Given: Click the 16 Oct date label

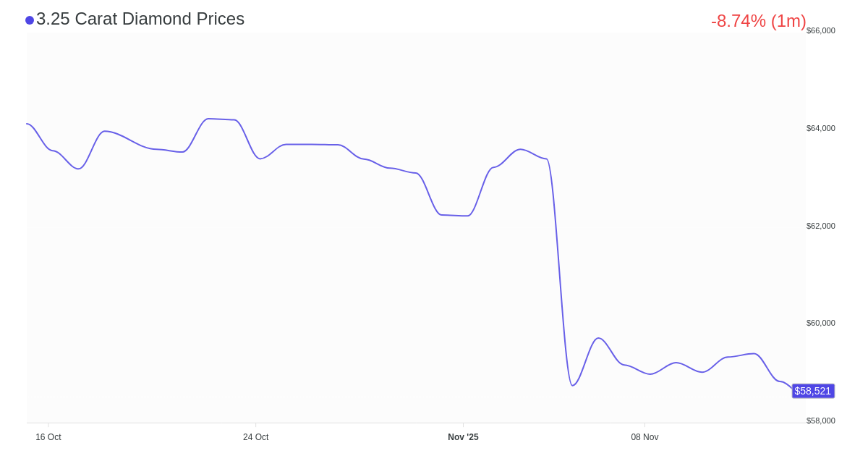Looking at the screenshot, I should pos(48,437).
